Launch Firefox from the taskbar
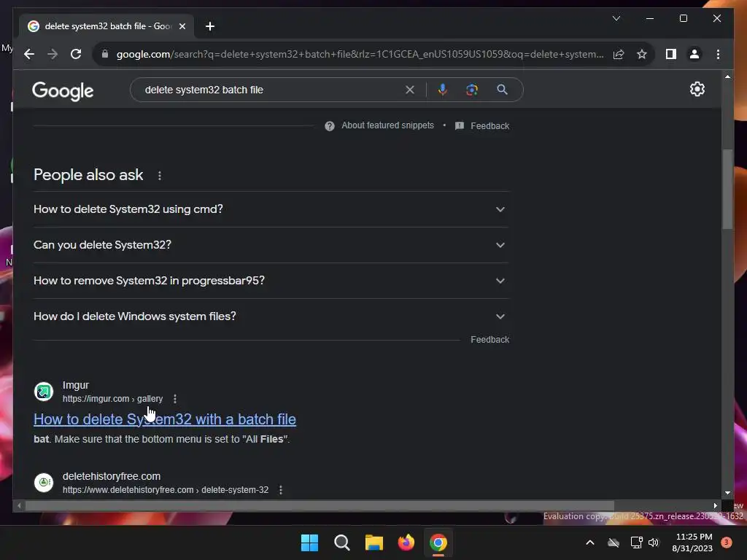 point(406,542)
